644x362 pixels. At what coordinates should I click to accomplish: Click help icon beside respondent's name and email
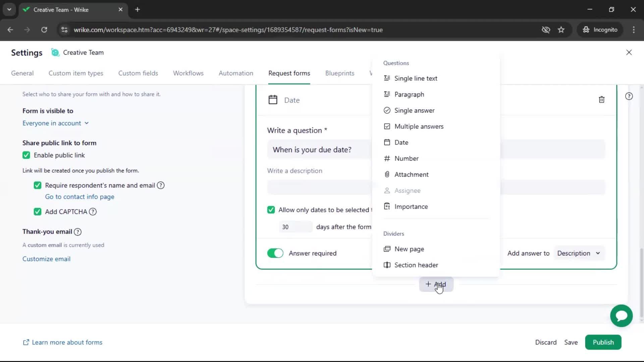point(161,185)
